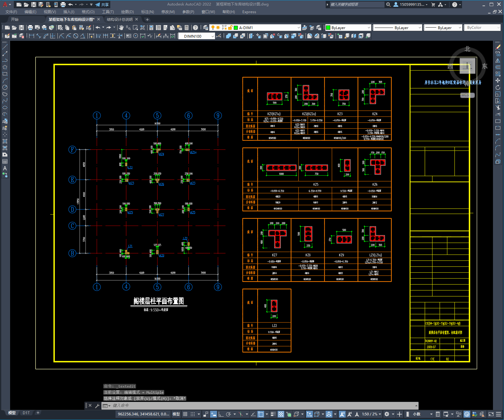Click the Aligned Dimension tool
504x420 pixels.
38,36
